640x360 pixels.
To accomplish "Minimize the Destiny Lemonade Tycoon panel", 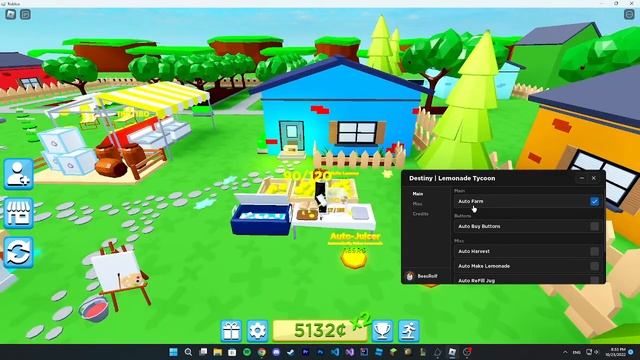I will point(582,178).
